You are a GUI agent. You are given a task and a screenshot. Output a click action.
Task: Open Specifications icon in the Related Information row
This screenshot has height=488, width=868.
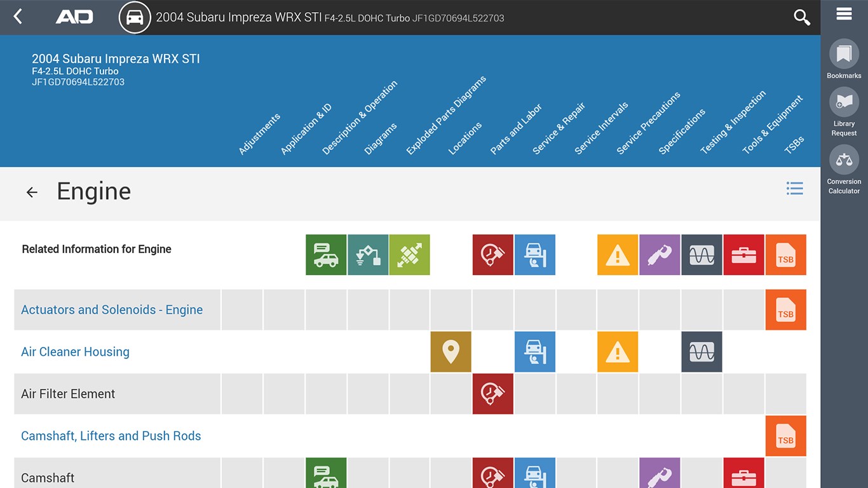pyautogui.click(x=660, y=255)
